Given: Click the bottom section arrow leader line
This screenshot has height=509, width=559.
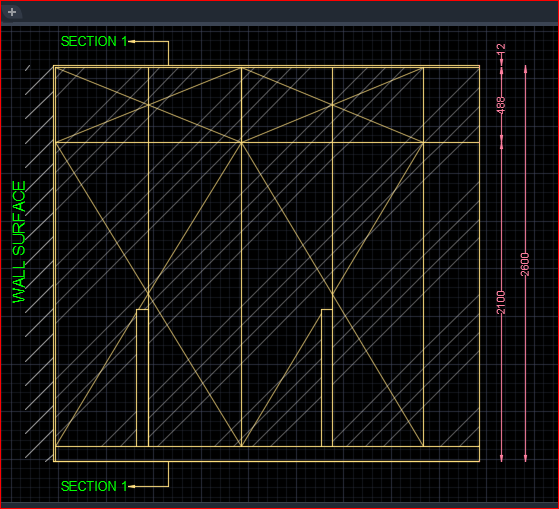Looking at the screenshot, I should pos(149,486).
